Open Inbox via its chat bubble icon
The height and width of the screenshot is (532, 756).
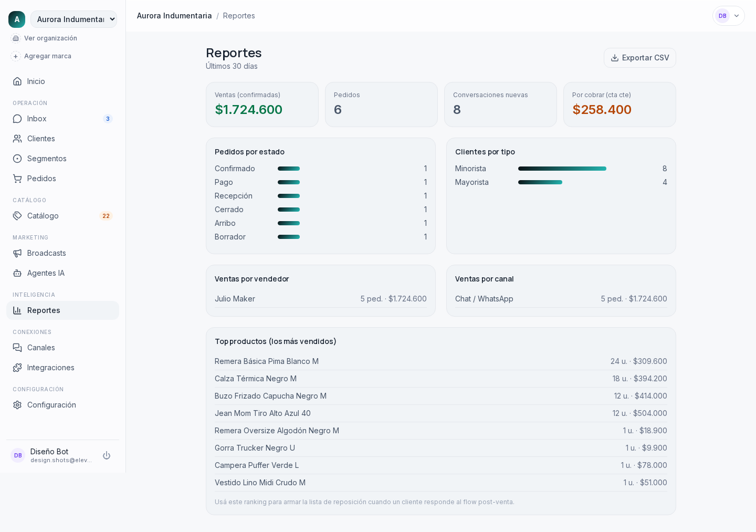(x=17, y=119)
